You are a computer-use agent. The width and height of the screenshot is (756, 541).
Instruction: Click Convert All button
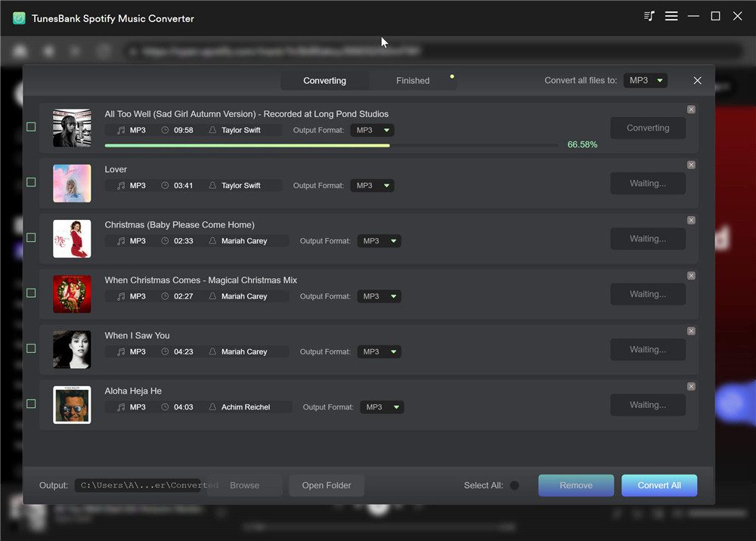coord(659,485)
